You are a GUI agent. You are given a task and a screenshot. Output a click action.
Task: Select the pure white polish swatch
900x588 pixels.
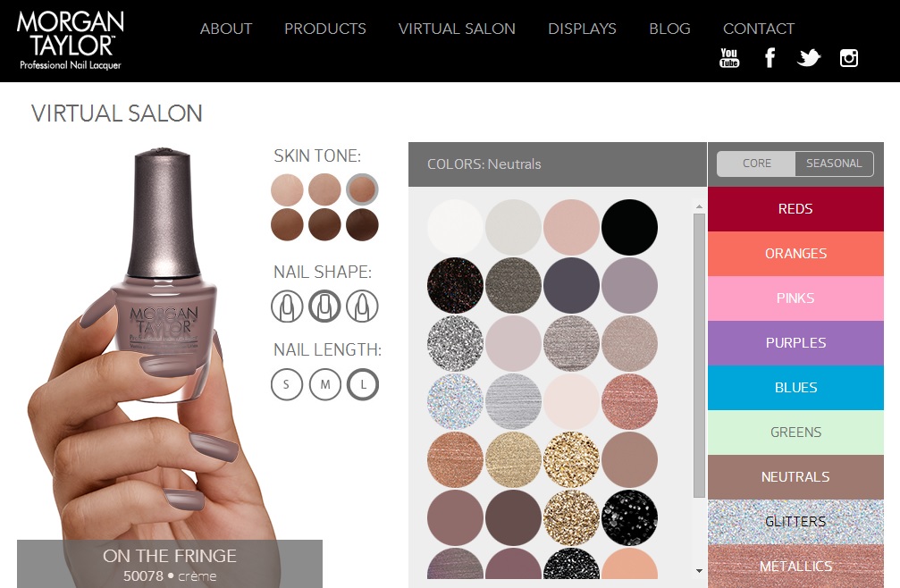click(x=455, y=227)
